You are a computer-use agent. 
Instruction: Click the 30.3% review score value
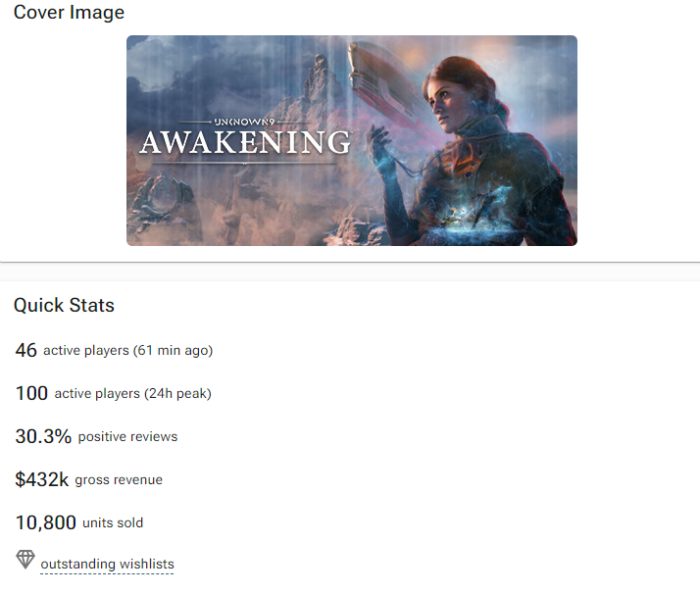pos(43,436)
